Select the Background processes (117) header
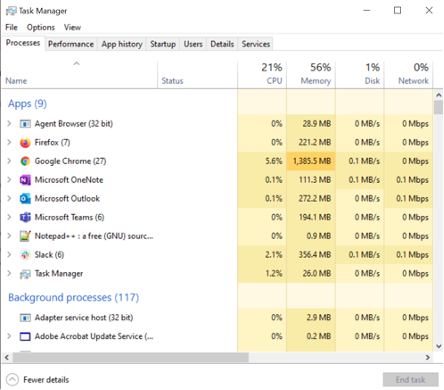This screenshot has height=390, width=444. [x=74, y=297]
